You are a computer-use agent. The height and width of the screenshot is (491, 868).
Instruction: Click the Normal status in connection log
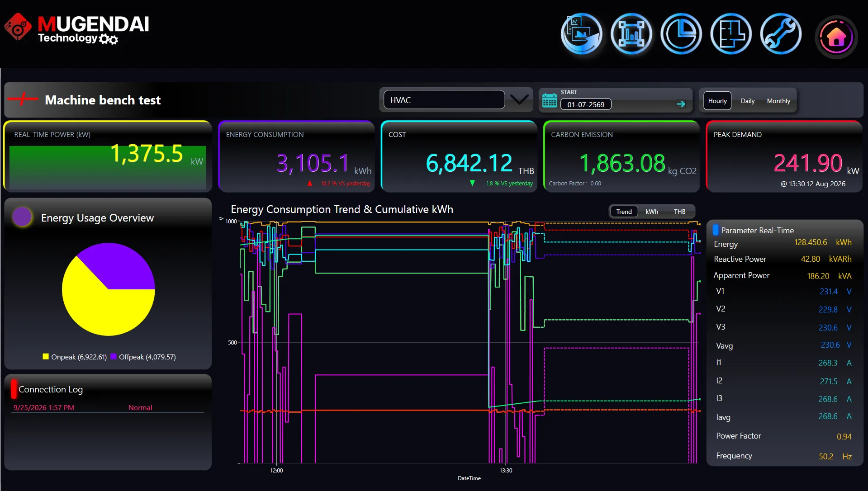140,407
